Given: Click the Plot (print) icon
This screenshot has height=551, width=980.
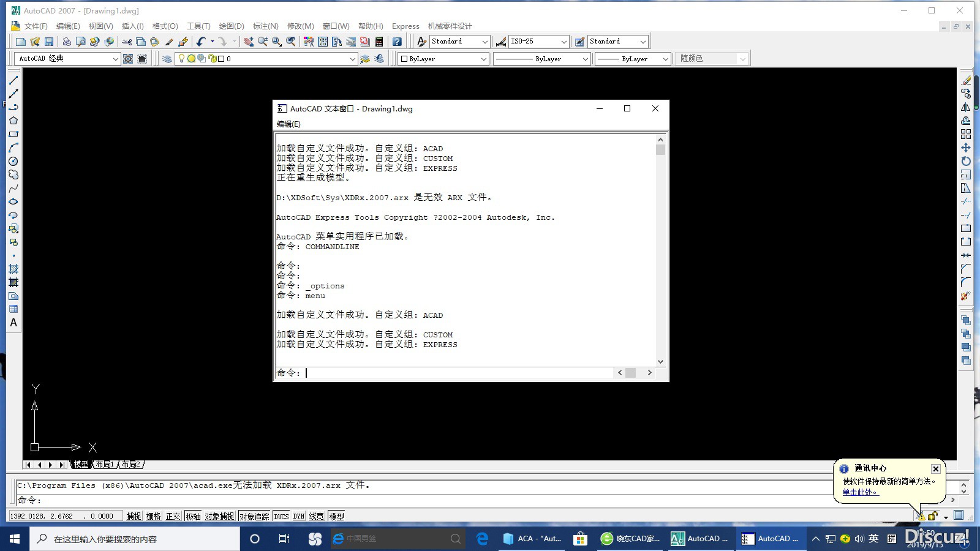Looking at the screenshot, I should [x=66, y=42].
